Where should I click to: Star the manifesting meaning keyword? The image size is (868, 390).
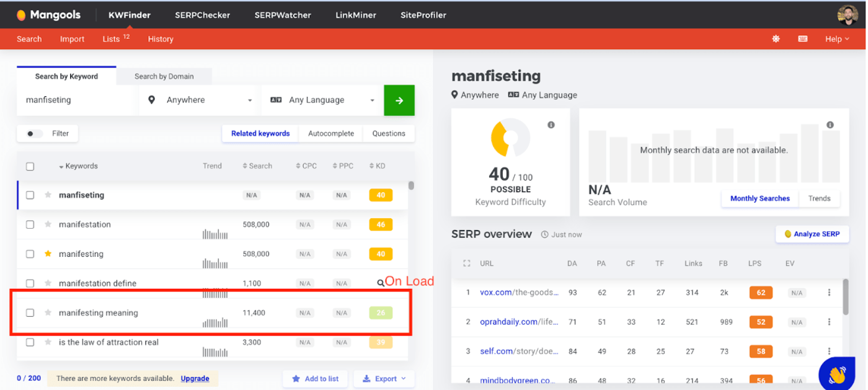click(x=48, y=312)
